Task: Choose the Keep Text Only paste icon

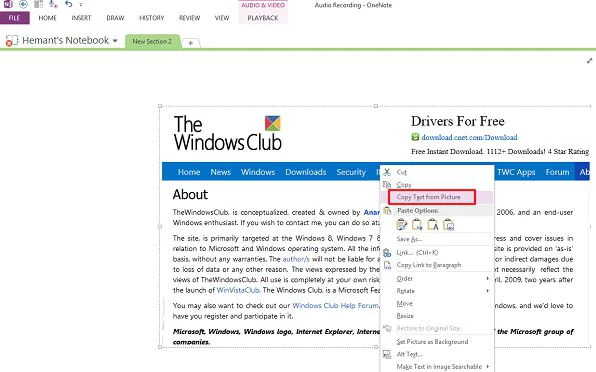Action: (x=433, y=225)
